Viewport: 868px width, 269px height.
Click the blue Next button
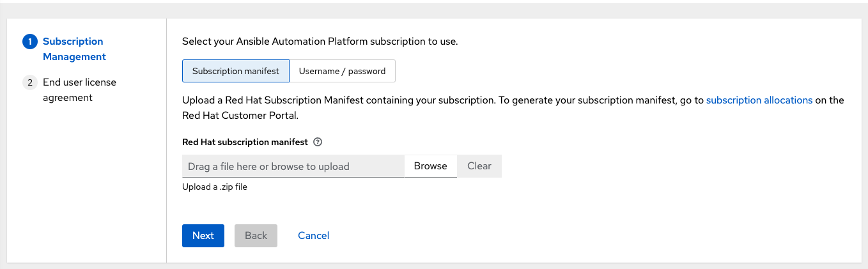pyautogui.click(x=203, y=235)
